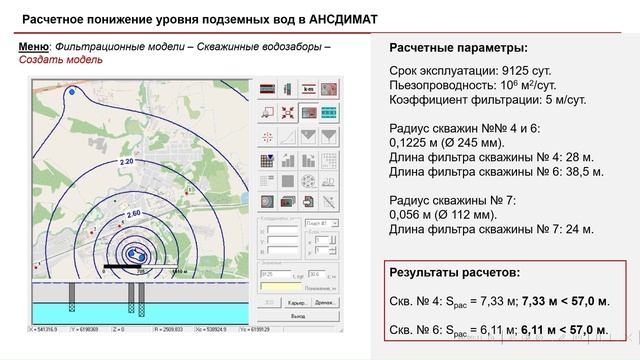Click the grid with blue triangle icon
The image size is (640, 360).
pyautogui.click(x=267, y=160)
